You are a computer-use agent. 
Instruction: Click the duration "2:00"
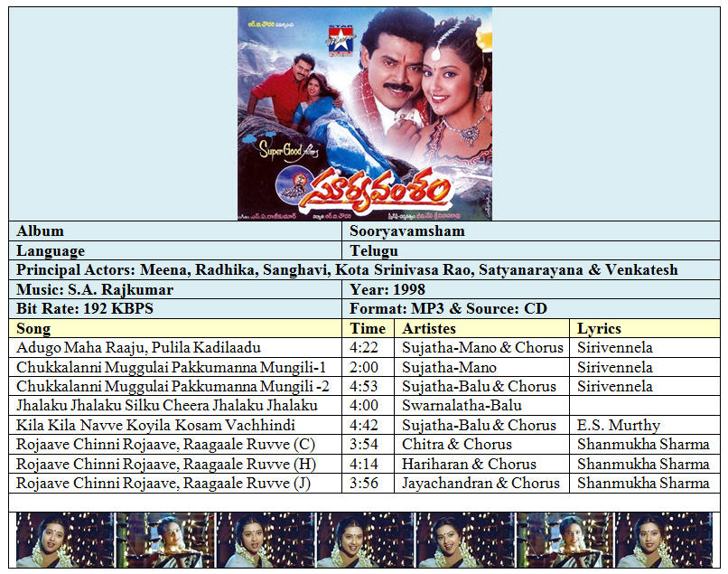point(363,367)
